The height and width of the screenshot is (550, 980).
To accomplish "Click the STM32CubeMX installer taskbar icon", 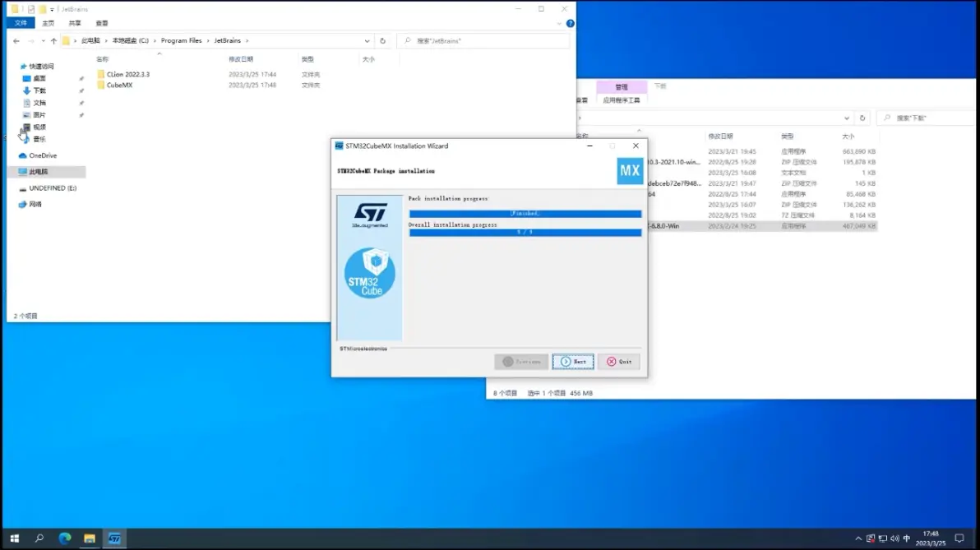I will pos(114,538).
